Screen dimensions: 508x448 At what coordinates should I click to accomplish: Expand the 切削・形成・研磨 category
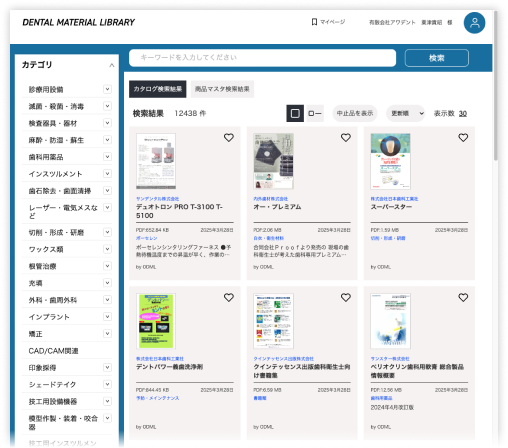107,232
